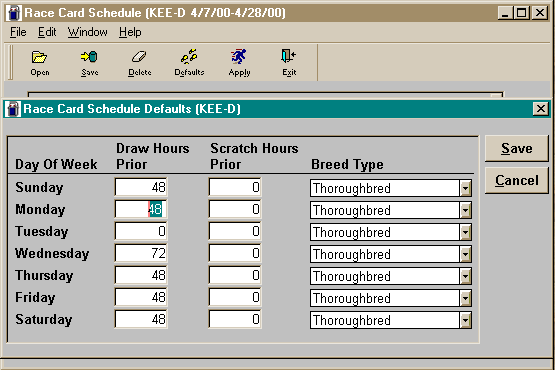The image size is (555, 370).
Task: Click Tuesday Draw Hours Prior field
Action: 141,231
